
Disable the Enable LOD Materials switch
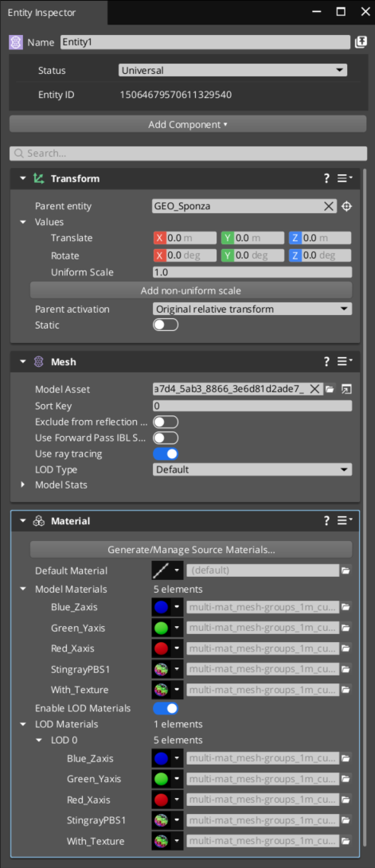166,708
